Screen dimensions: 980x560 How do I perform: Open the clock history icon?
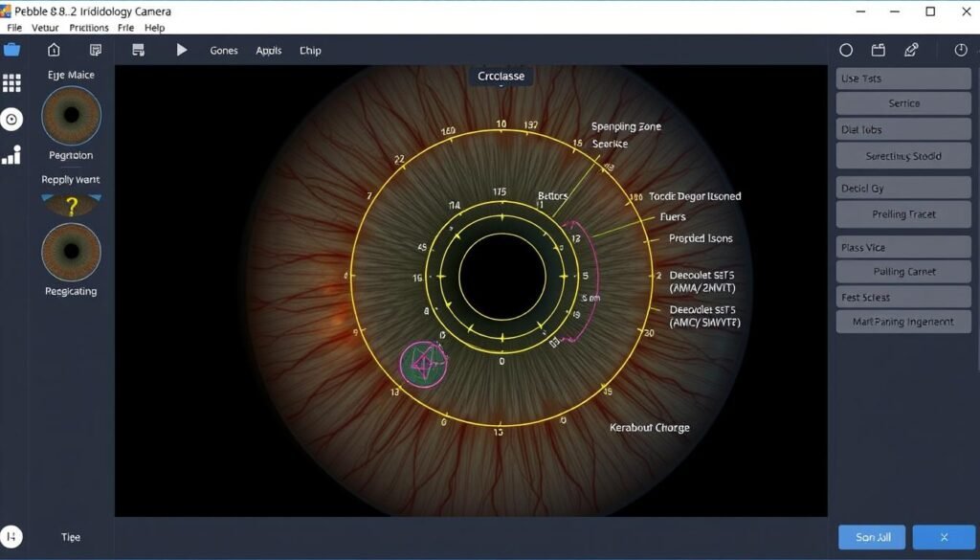click(961, 50)
